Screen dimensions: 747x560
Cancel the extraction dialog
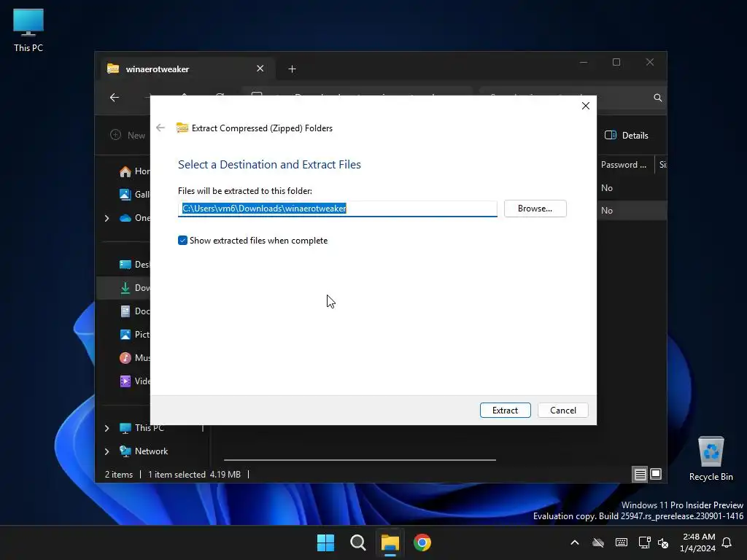pos(562,410)
